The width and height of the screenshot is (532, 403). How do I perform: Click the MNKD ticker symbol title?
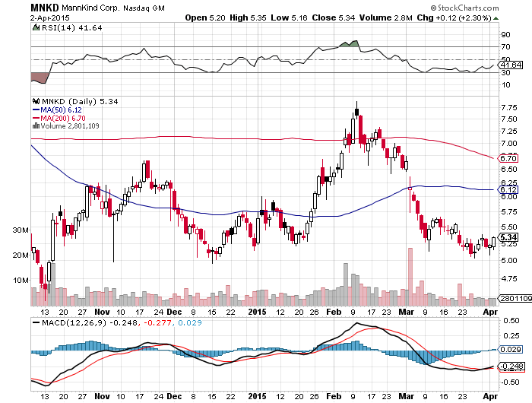click(44, 8)
